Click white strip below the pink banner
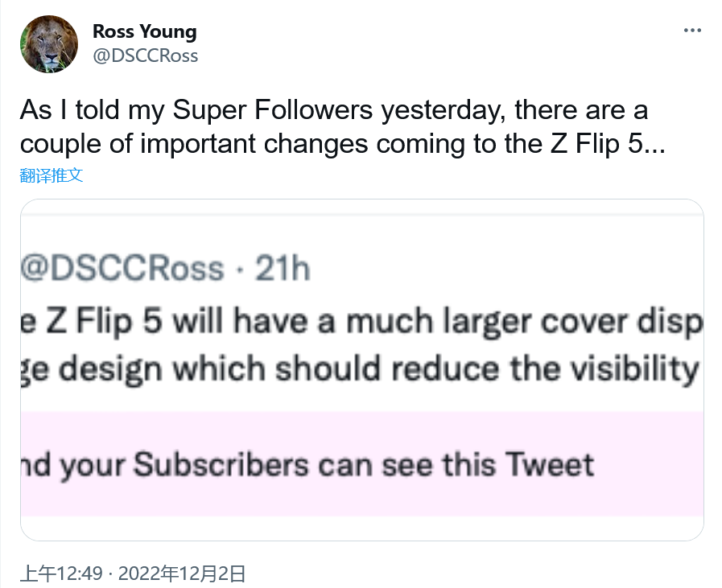 tap(362, 528)
